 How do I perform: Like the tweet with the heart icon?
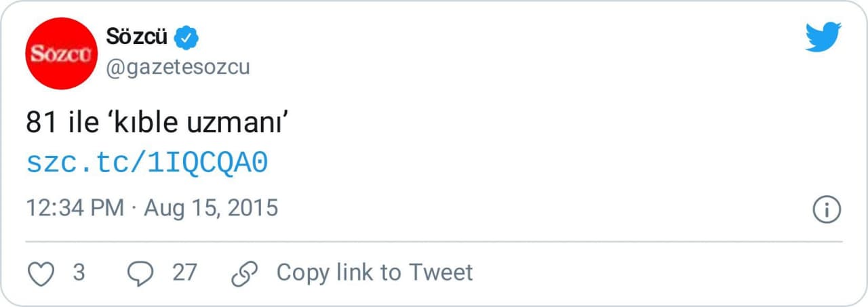(x=41, y=273)
